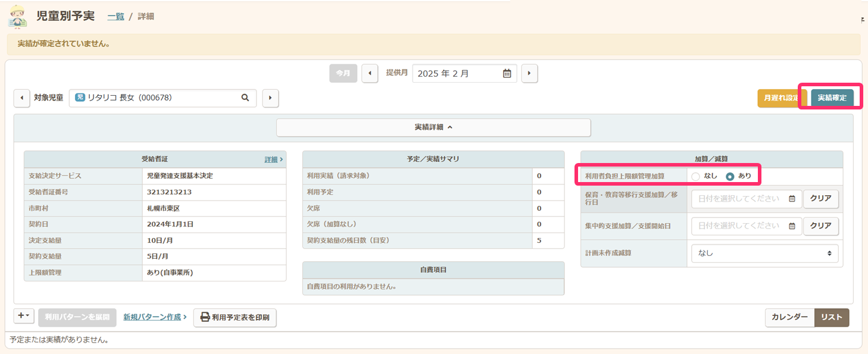The width and height of the screenshot is (868, 354).
Task: Select あり for 利用者負担上限額管理加算
Action: point(730,176)
